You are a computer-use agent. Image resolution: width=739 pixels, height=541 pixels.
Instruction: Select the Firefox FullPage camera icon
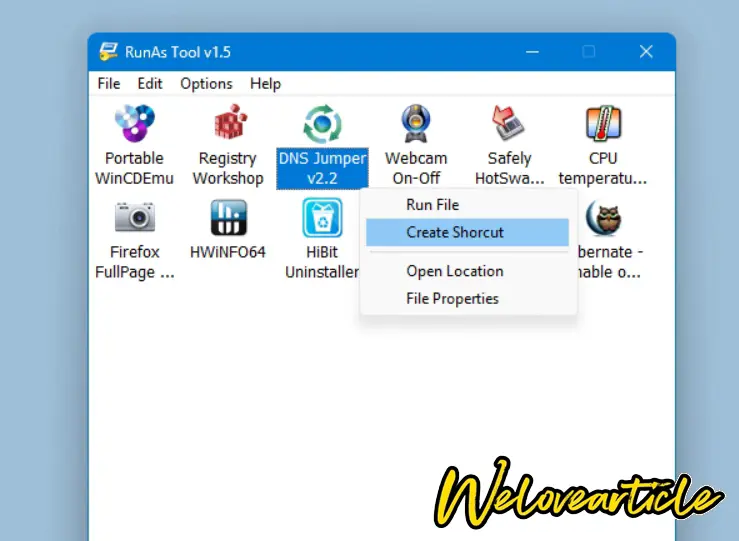tap(135, 217)
